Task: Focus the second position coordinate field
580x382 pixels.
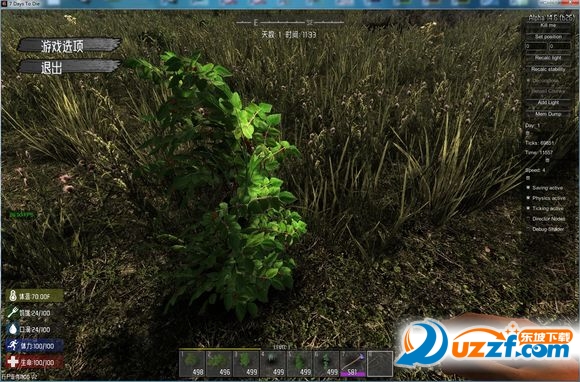Action: coord(560,47)
